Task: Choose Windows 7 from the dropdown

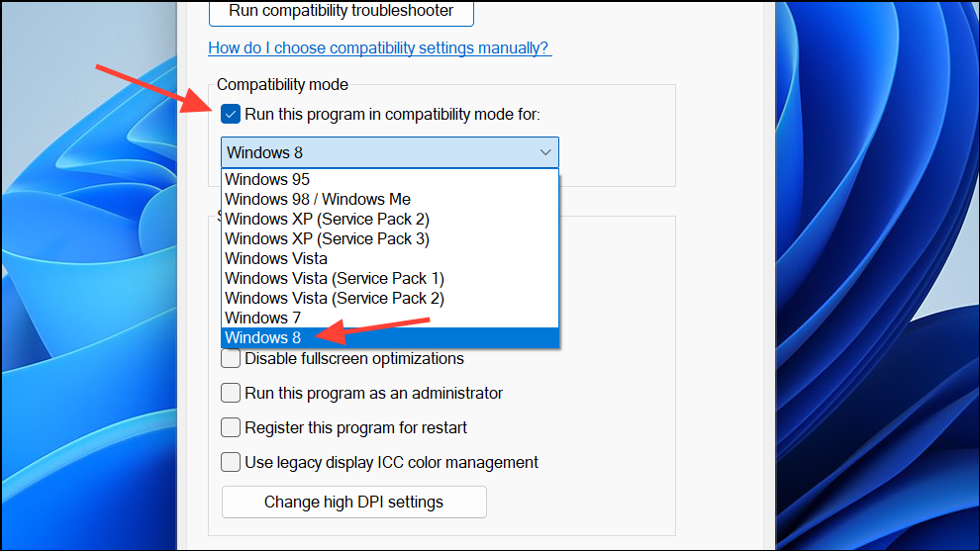Action: (262, 318)
